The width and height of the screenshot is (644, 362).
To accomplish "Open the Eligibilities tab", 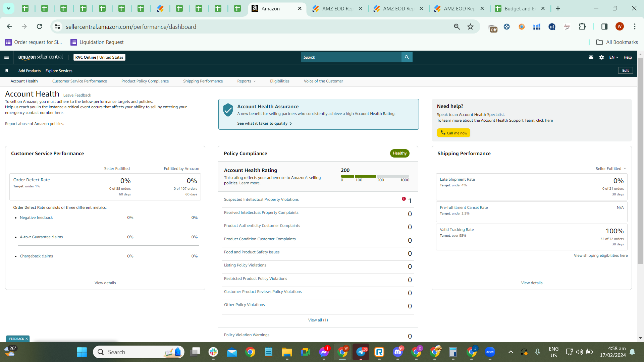I will 280,81.
